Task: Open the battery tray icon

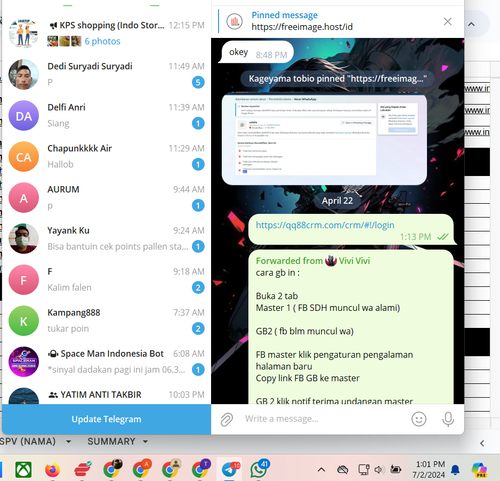Action: pos(396,469)
